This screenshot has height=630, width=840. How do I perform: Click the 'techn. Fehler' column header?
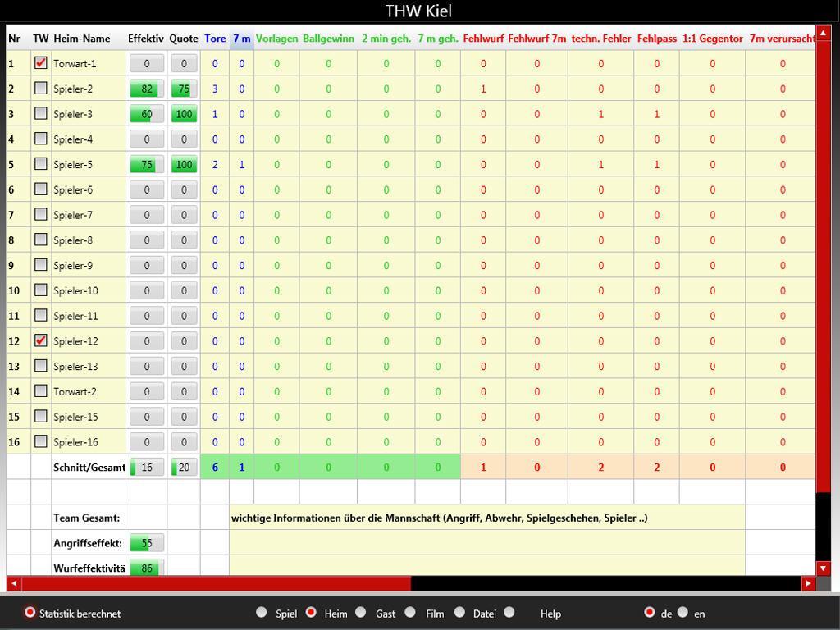click(601, 39)
